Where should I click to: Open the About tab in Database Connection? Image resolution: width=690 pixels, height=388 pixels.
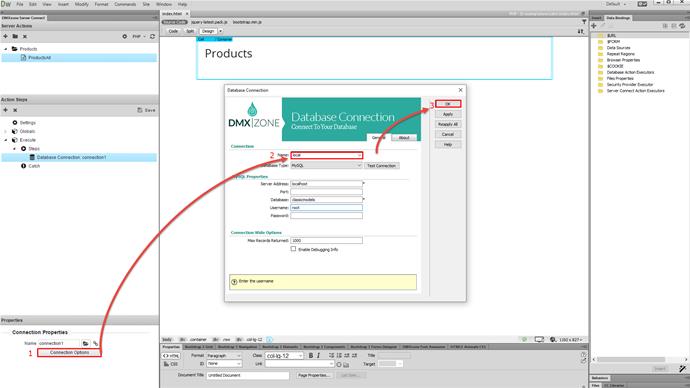pyautogui.click(x=404, y=138)
